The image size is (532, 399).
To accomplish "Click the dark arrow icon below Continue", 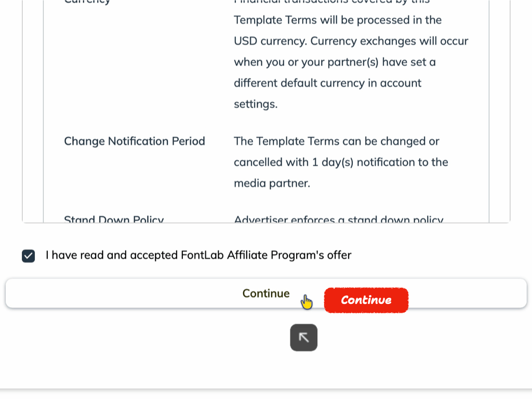I will point(303,337).
